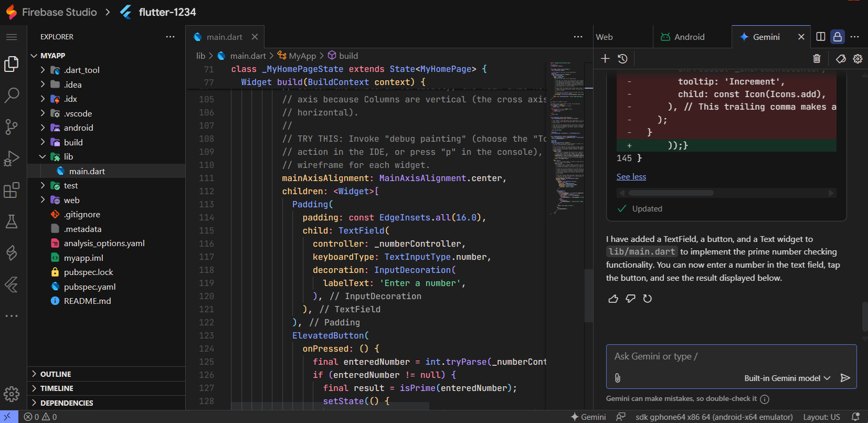
Task: Switch to the Android preview tab
Action: [692, 37]
